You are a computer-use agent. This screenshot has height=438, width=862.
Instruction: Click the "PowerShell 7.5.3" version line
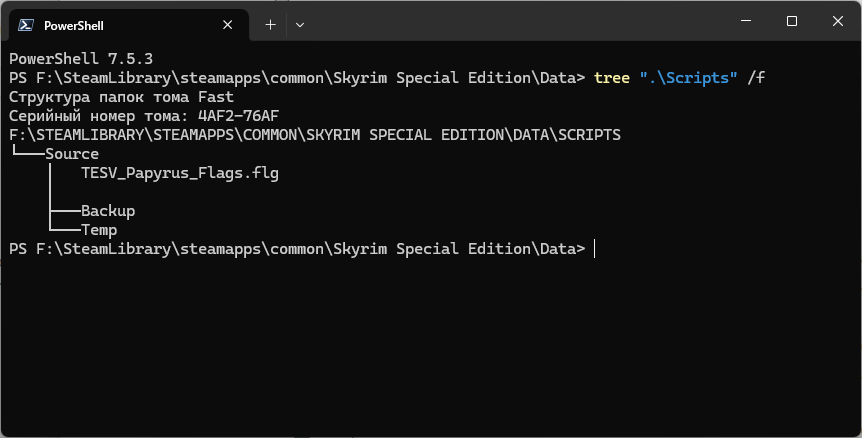tap(80, 58)
